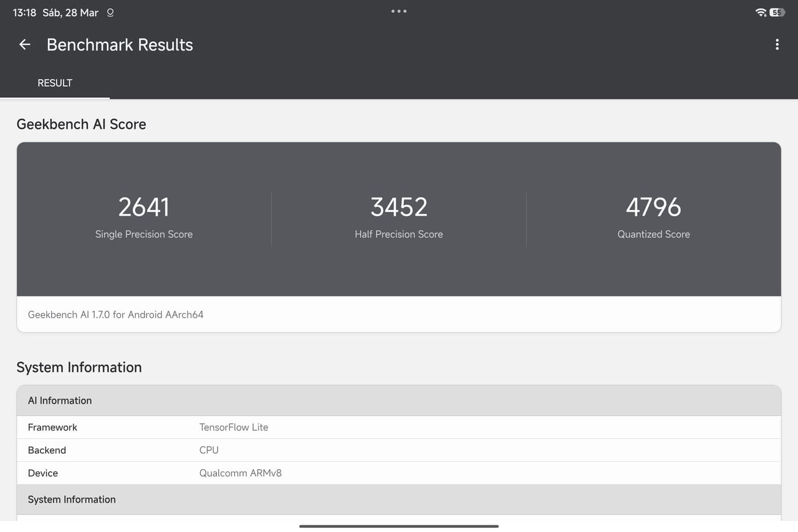The image size is (798, 532).
Task: Select the Backend CPU row
Action: (399, 450)
